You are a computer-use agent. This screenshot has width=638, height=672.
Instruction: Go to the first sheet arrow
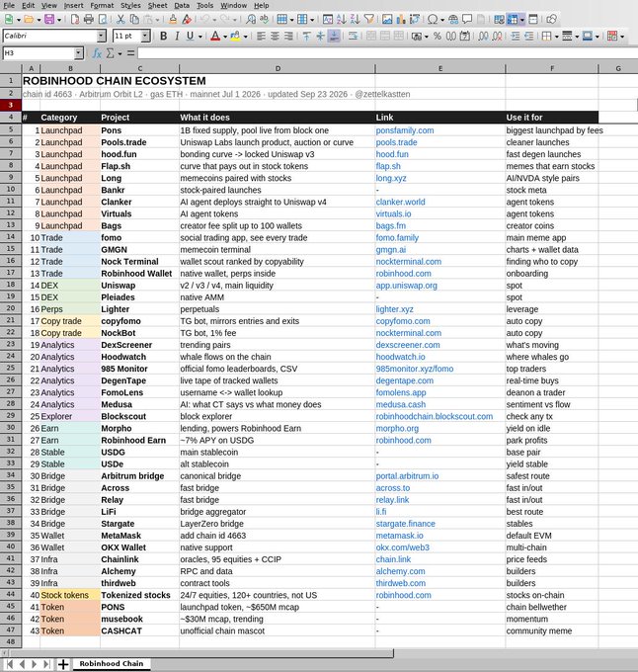10,664
